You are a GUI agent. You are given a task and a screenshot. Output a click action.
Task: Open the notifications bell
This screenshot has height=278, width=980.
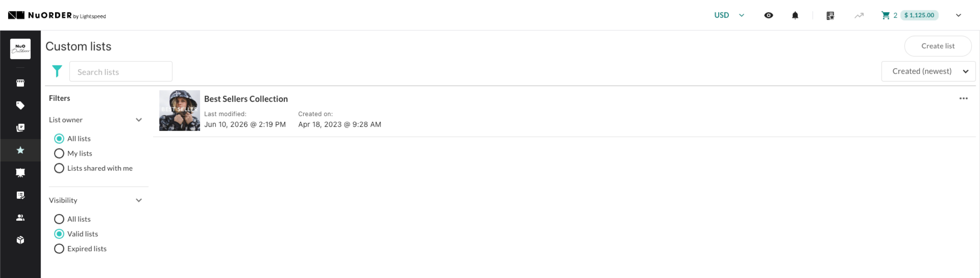click(795, 15)
